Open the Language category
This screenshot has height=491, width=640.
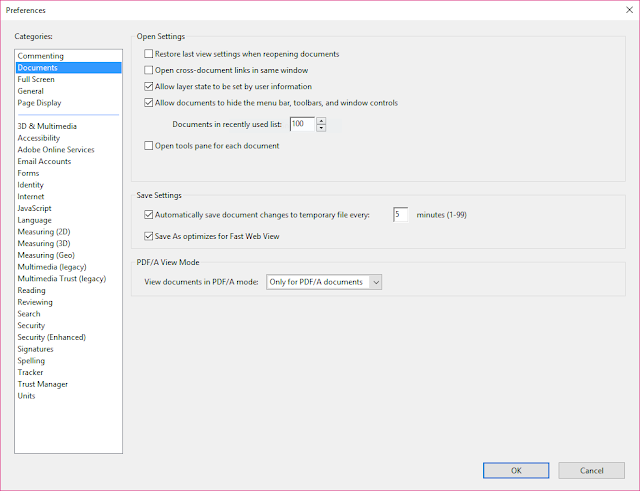(68, 220)
